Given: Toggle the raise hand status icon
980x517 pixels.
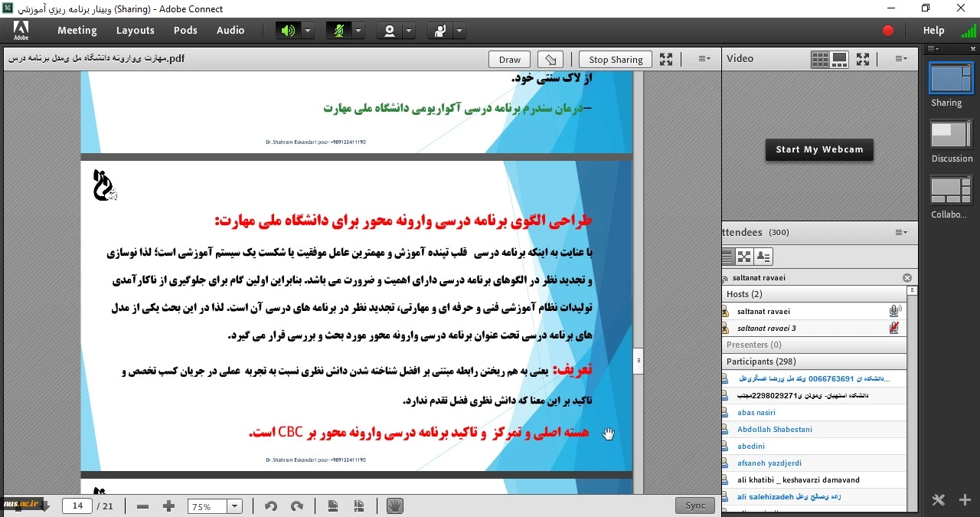Looking at the screenshot, I should pos(439,31).
